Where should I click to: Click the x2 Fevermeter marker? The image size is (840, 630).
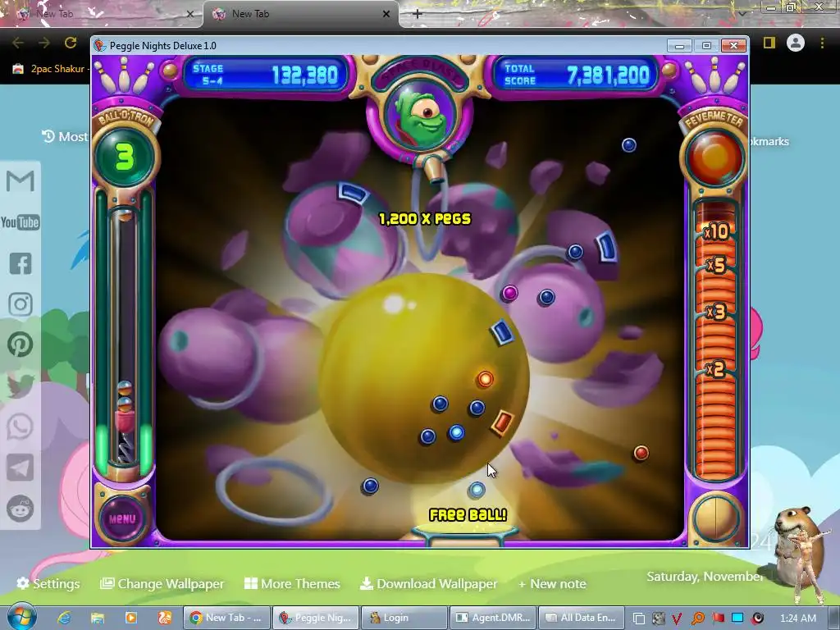[715, 369]
